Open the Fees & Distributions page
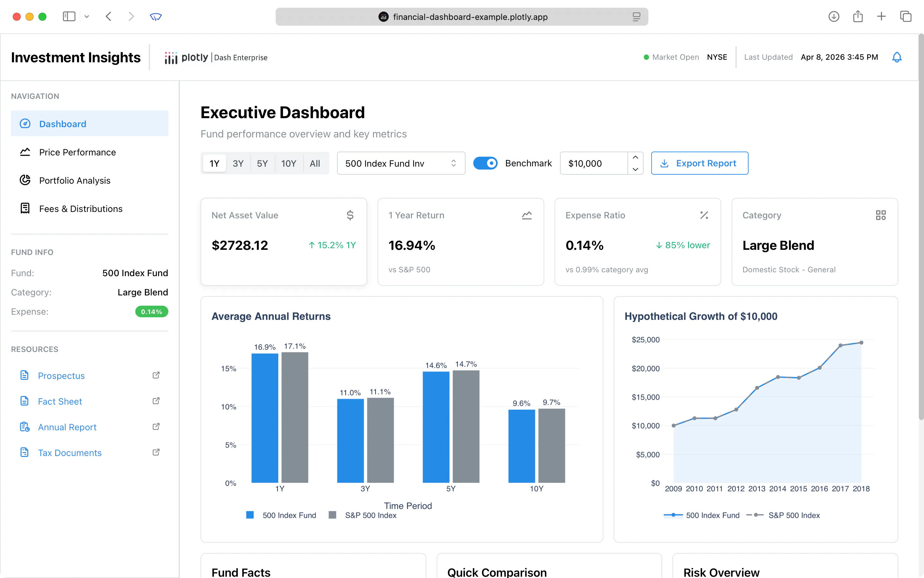 click(x=90, y=209)
